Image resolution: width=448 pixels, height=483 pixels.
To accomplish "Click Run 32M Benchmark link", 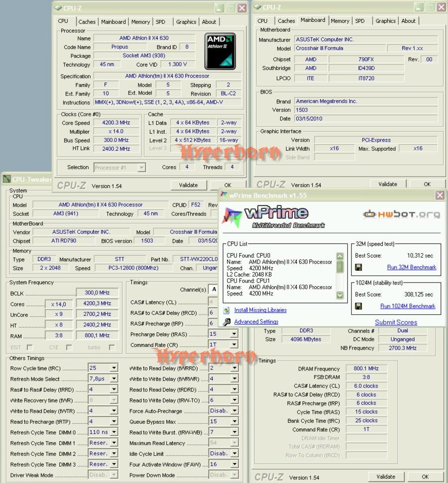I will [x=412, y=268].
